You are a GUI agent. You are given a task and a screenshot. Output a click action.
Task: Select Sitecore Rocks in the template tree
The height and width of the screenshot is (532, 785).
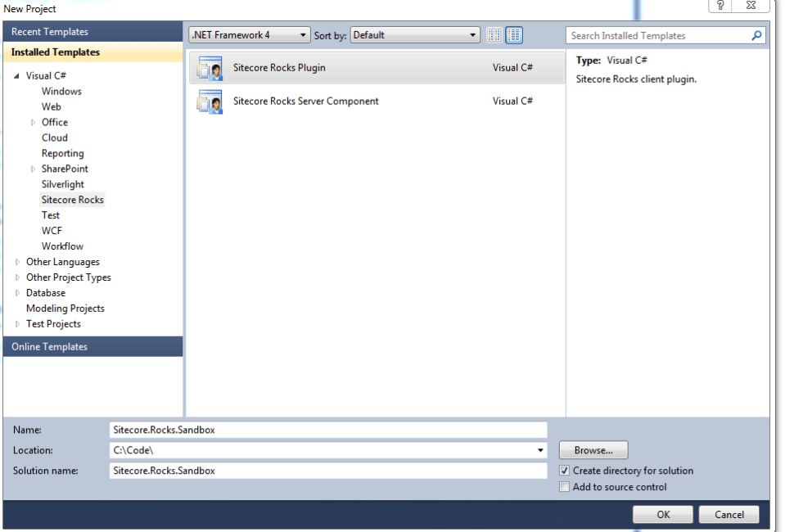(72, 199)
